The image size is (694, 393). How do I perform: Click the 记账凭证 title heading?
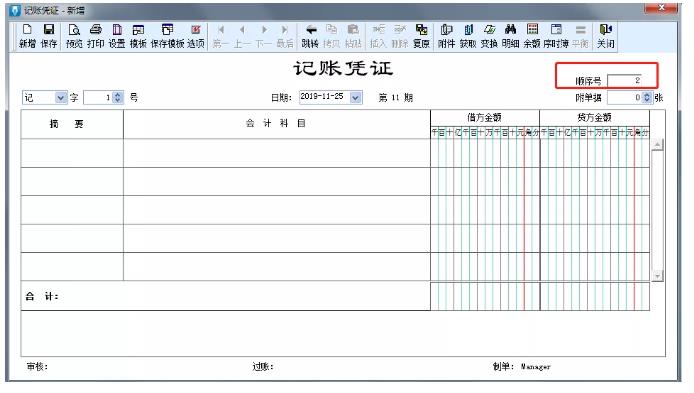point(343,69)
